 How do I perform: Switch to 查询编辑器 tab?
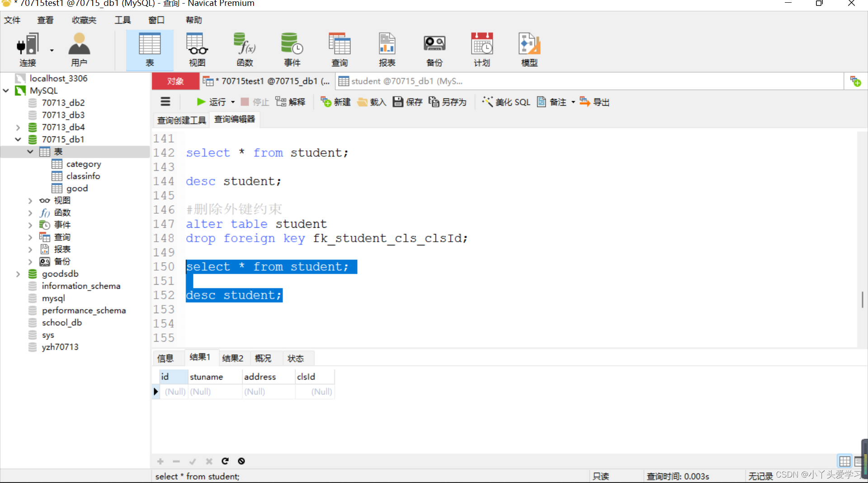(x=235, y=119)
